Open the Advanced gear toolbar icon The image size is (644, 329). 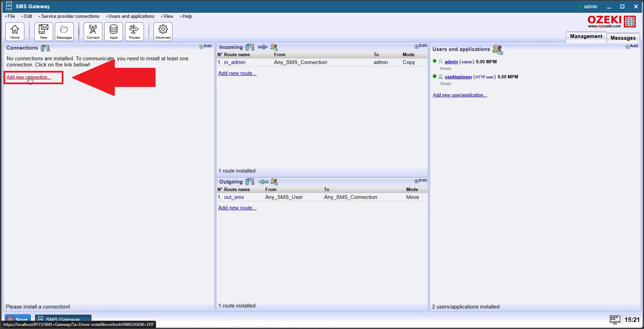pyautogui.click(x=163, y=32)
